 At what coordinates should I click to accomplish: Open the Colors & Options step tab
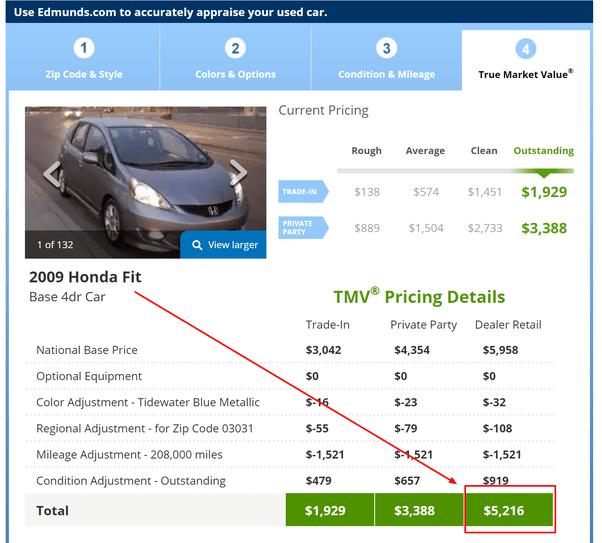(235, 58)
